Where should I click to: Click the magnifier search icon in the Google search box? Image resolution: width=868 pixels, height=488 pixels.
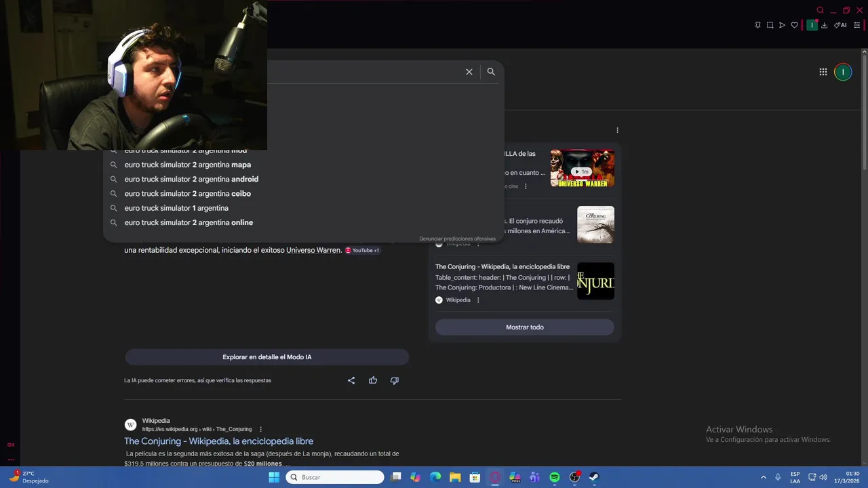(x=491, y=72)
